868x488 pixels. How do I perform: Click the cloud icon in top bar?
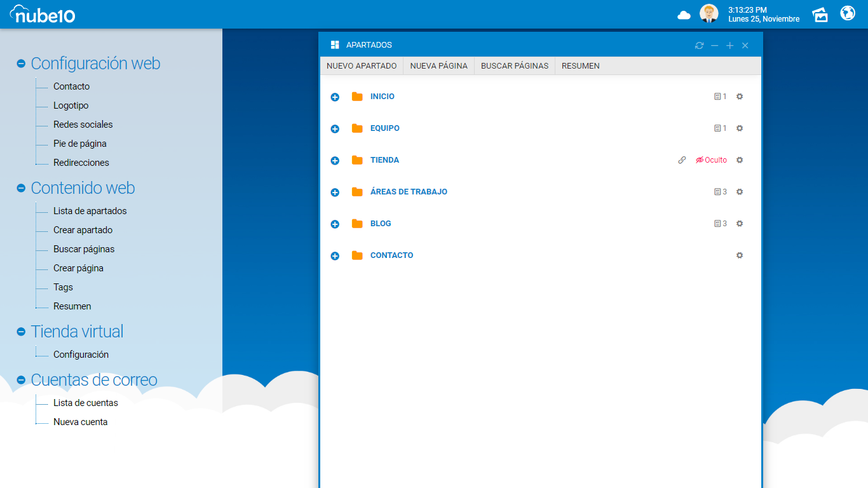(x=684, y=15)
